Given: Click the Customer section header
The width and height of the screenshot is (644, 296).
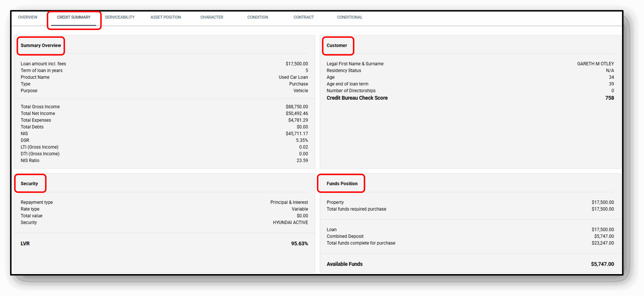Looking at the screenshot, I should point(337,46).
